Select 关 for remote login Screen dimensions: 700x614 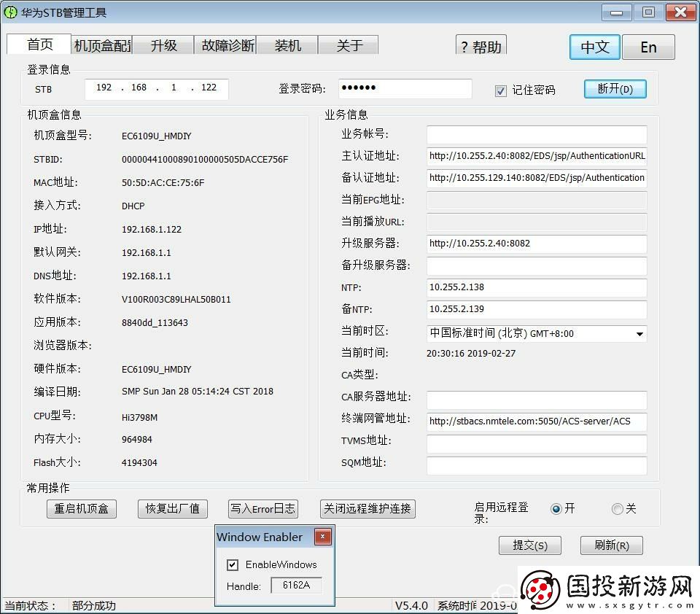point(618,508)
